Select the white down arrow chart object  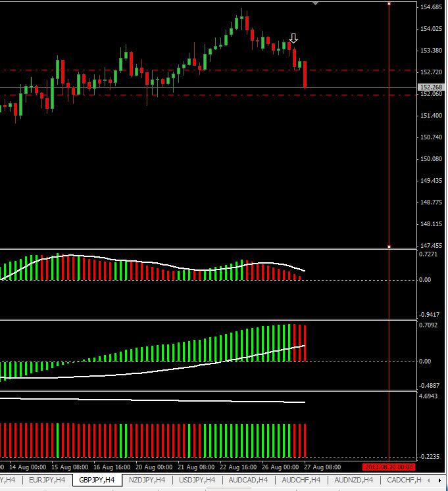pyautogui.click(x=293, y=39)
